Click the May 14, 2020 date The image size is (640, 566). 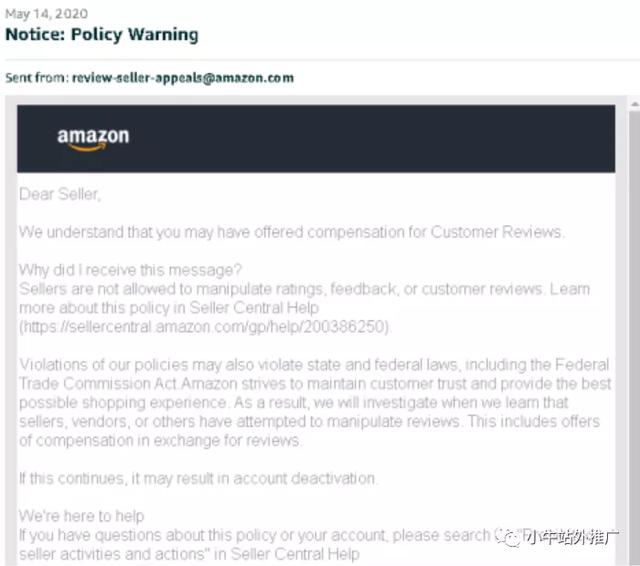pyautogui.click(x=46, y=13)
